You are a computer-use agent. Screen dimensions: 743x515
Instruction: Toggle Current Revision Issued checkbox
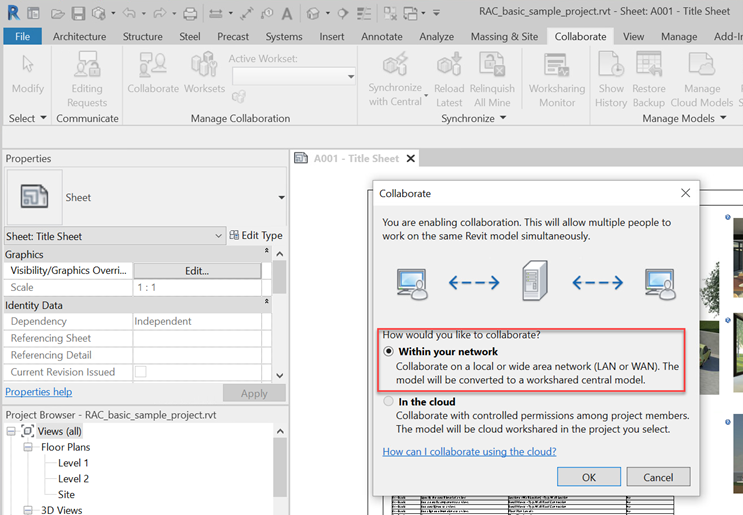(141, 372)
